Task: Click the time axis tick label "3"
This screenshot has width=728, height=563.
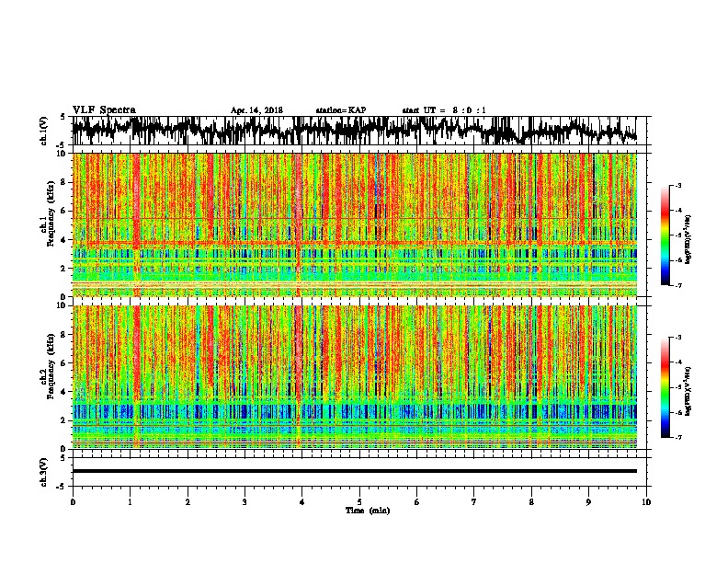Action: click(245, 502)
